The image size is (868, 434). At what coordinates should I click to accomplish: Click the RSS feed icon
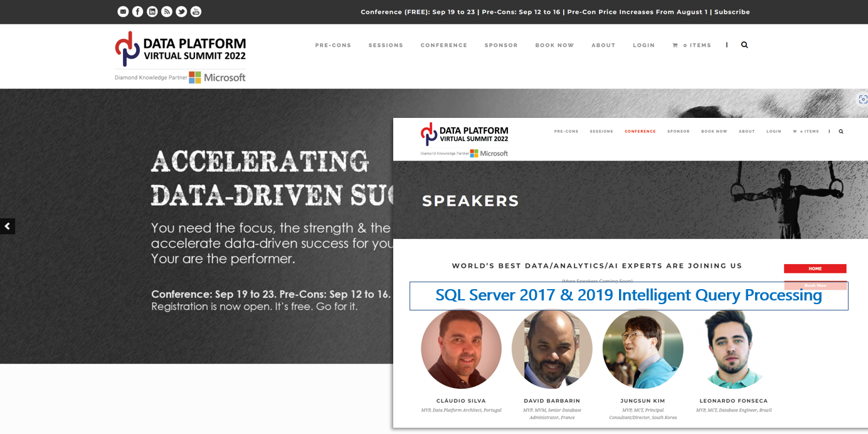pyautogui.click(x=166, y=11)
